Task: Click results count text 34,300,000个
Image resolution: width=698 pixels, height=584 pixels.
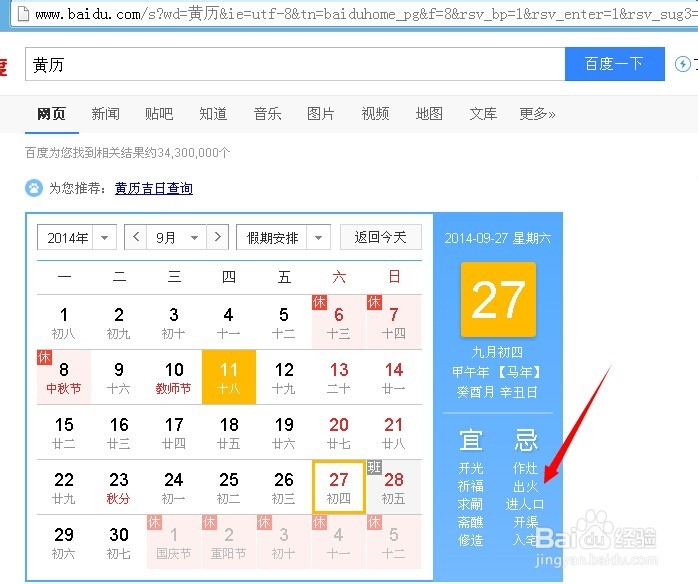Action: (x=194, y=153)
